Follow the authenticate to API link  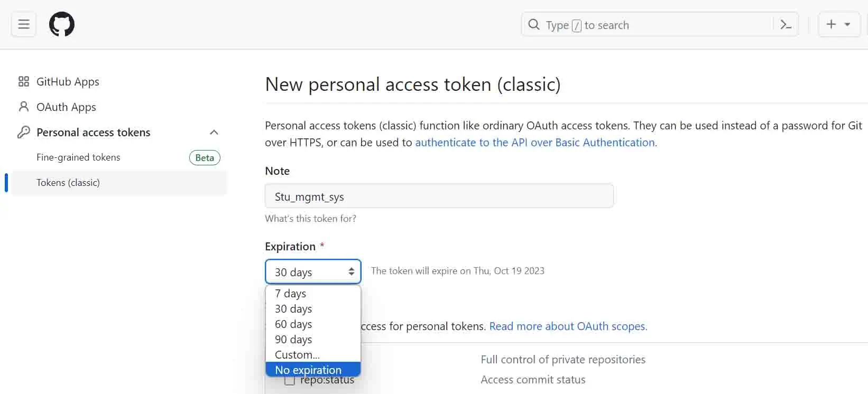pos(535,143)
